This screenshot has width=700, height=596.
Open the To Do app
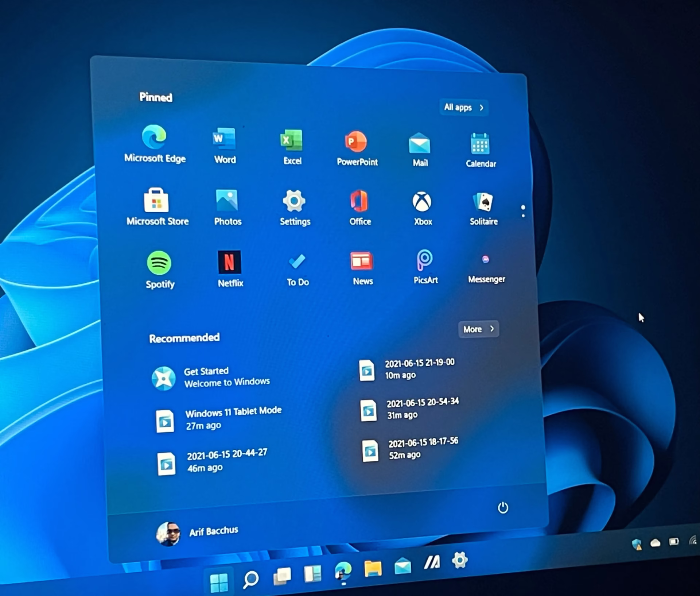click(297, 261)
